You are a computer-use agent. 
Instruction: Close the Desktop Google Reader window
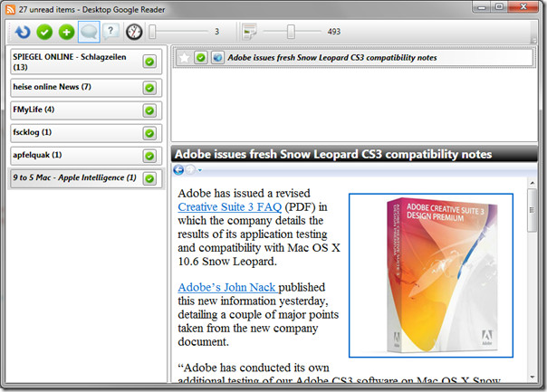523,6
